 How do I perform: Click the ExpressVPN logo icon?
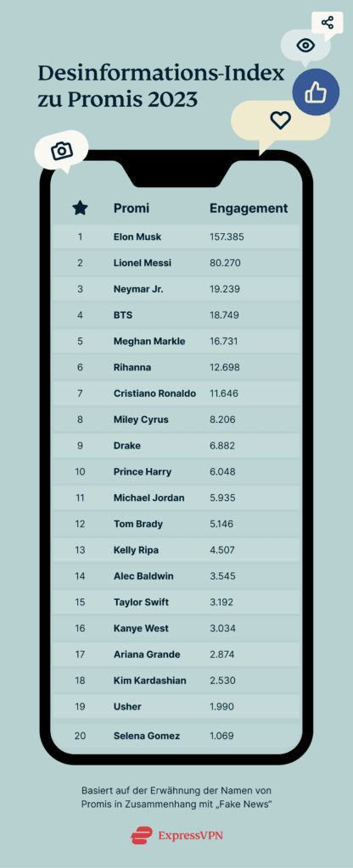[x=142, y=835]
